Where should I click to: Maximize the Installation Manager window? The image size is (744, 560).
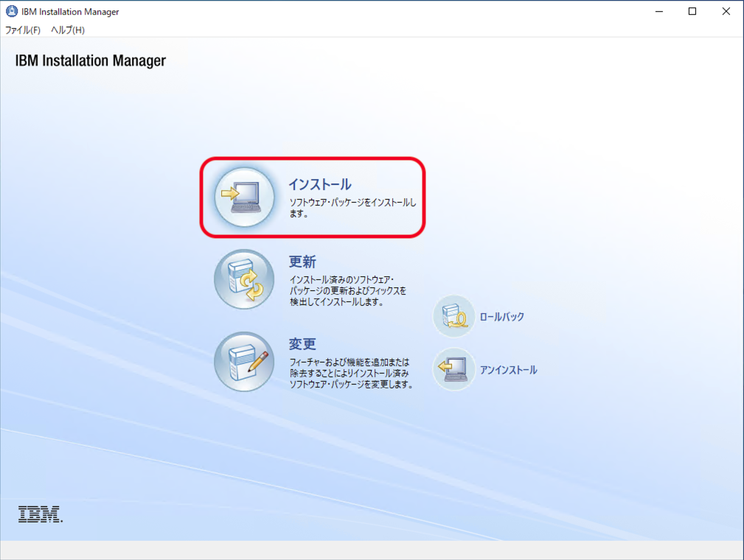coord(692,11)
